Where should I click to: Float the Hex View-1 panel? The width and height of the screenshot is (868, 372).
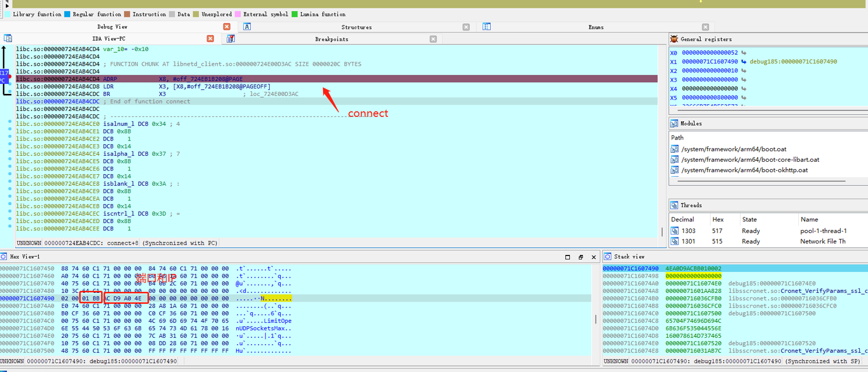pyautogui.click(x=581, y=257)
